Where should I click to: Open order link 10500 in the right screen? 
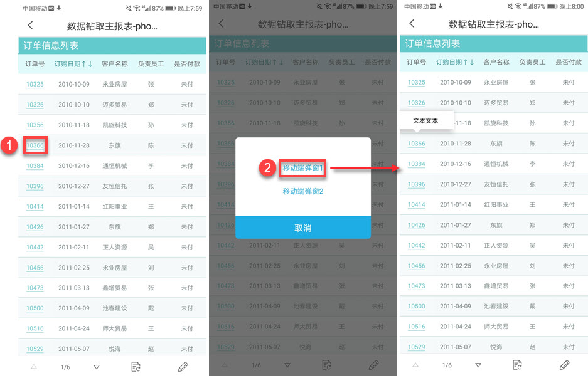pos(416,306)
